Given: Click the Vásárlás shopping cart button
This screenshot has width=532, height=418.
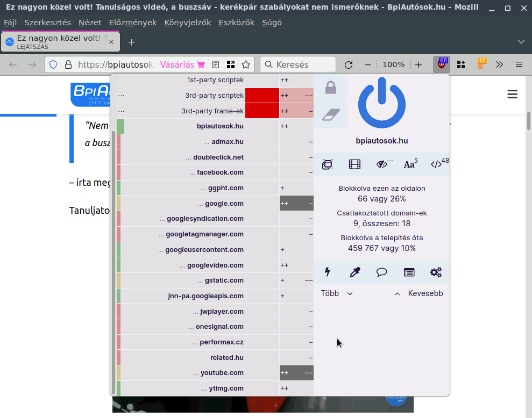Looking at the screenshot, I should click(x=182, y=64).
